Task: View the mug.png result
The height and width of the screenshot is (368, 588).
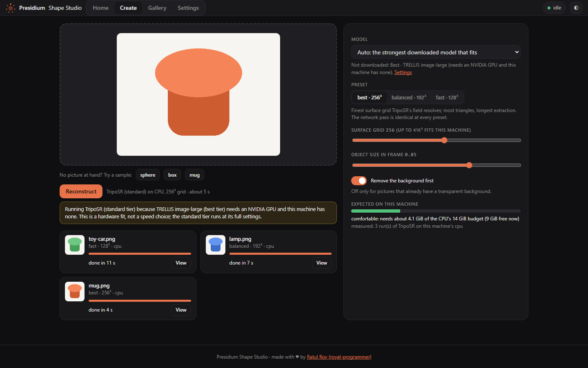Action: click(181, 310)
